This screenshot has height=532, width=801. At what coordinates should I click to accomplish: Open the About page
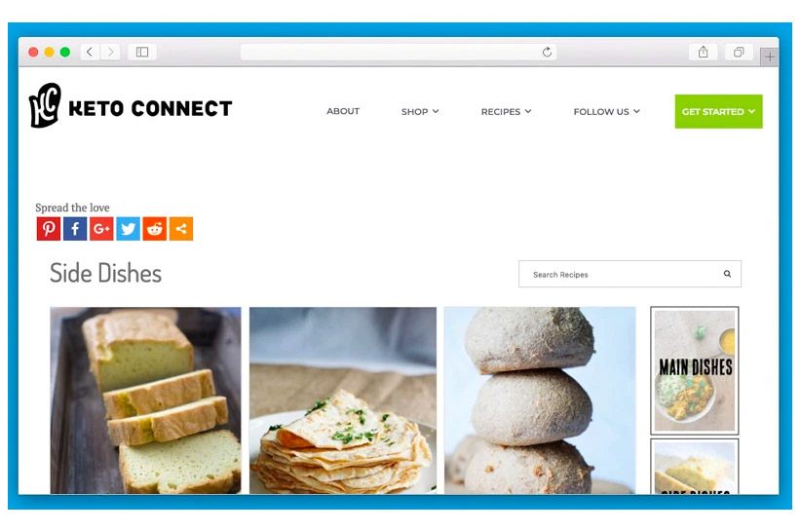(x=343, y=111)
